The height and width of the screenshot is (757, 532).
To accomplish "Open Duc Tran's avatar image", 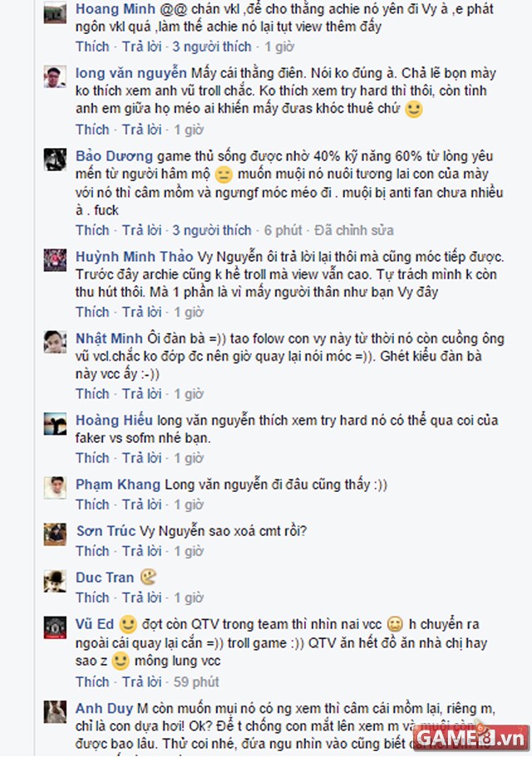I will 55,582.
